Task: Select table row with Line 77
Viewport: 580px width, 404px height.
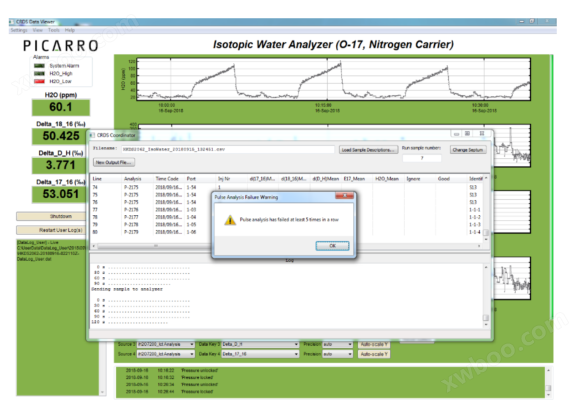Action: 287,210
